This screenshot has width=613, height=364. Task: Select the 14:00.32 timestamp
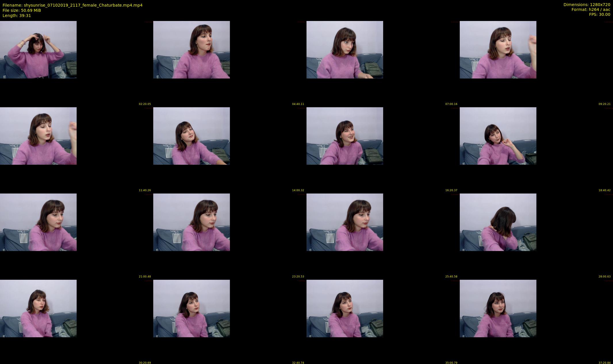pyautogui.click(x=298, y=190)
